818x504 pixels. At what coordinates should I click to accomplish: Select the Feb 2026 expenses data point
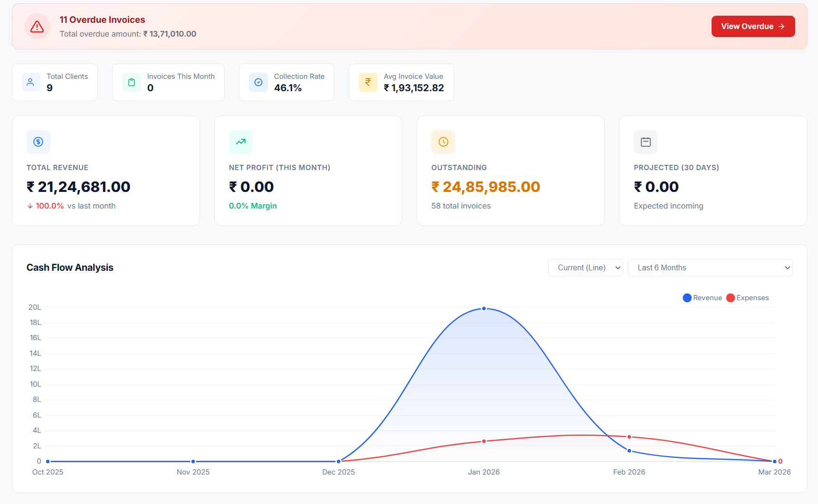point(629,437)
